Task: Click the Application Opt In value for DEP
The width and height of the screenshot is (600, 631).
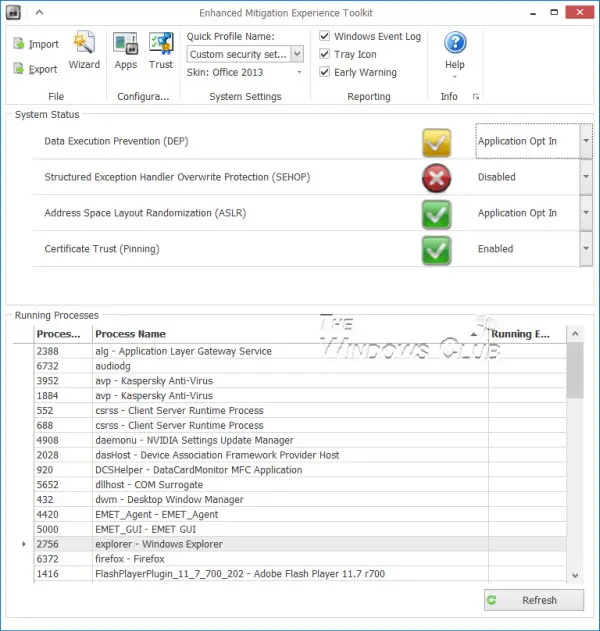Action: pos(518,141)
